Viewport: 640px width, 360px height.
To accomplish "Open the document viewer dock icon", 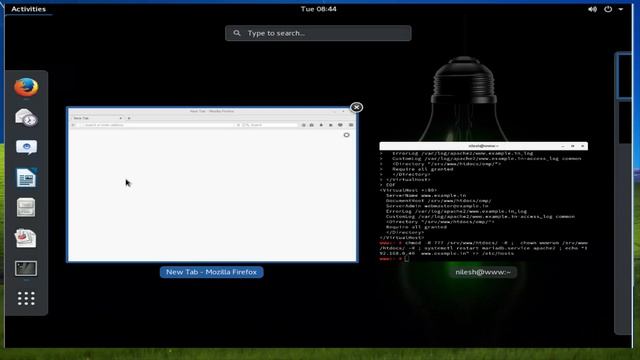I will click(26, 238).
